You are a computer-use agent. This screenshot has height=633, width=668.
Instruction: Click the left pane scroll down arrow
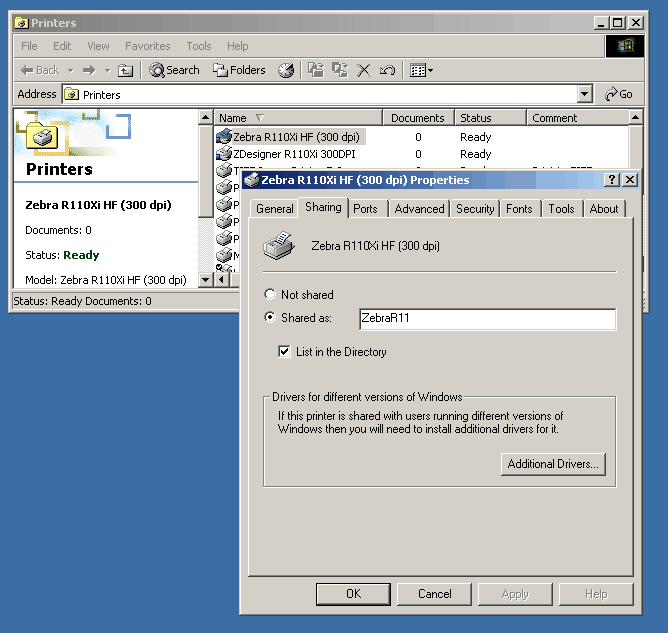pos(206,279)
